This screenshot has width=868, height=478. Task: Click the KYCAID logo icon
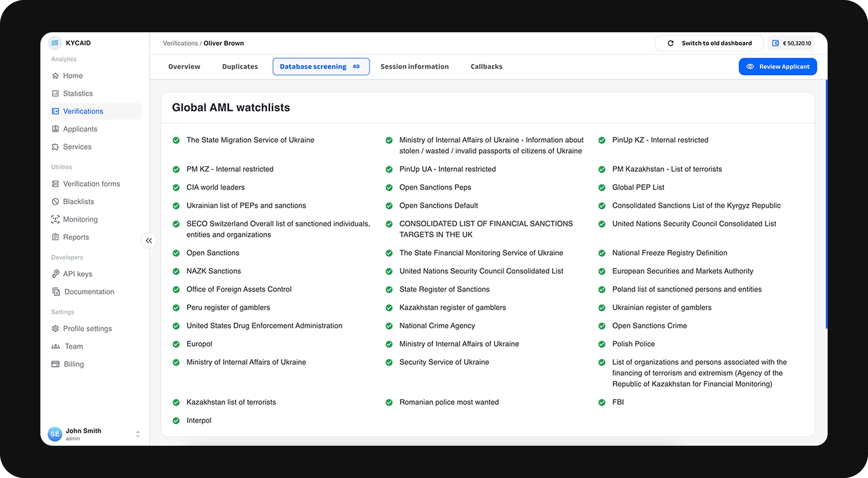[55, 43]
